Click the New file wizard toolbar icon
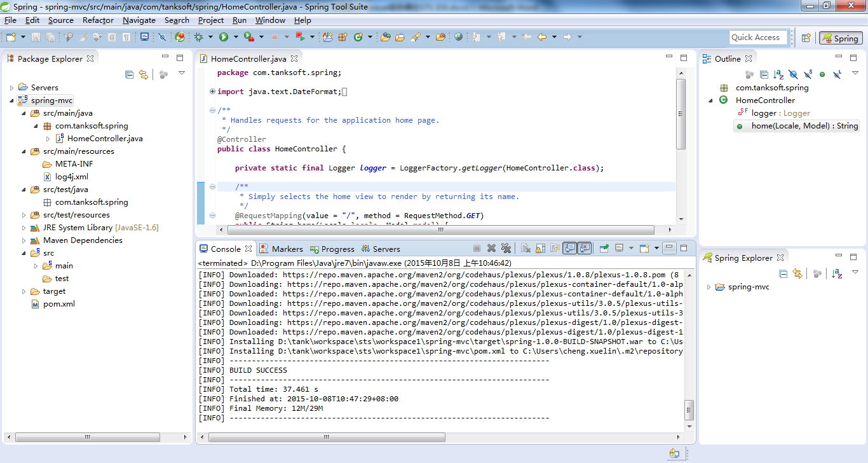The image size is (868, 463). (11, 37)
